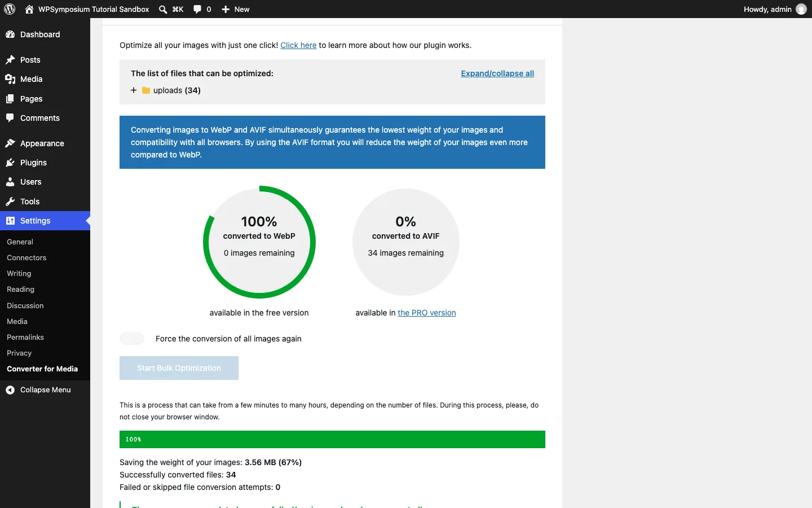Go to Permalinks settings

point(25,337)
